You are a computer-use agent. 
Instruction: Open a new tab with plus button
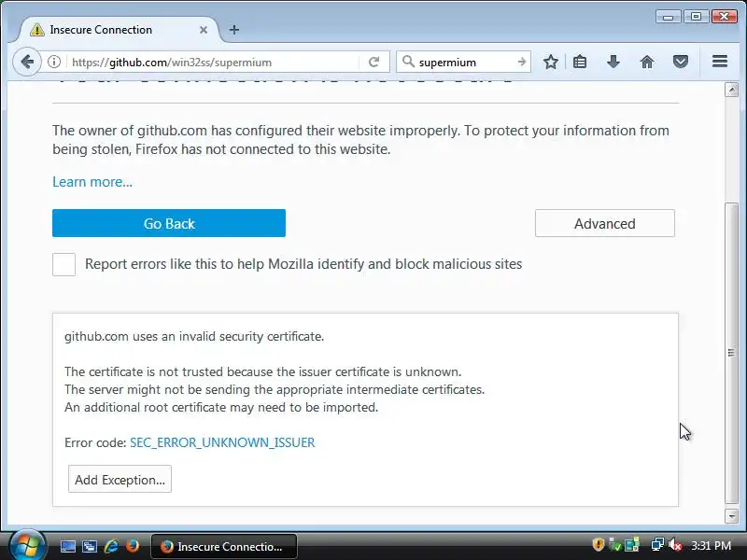[x=234, y=30]
